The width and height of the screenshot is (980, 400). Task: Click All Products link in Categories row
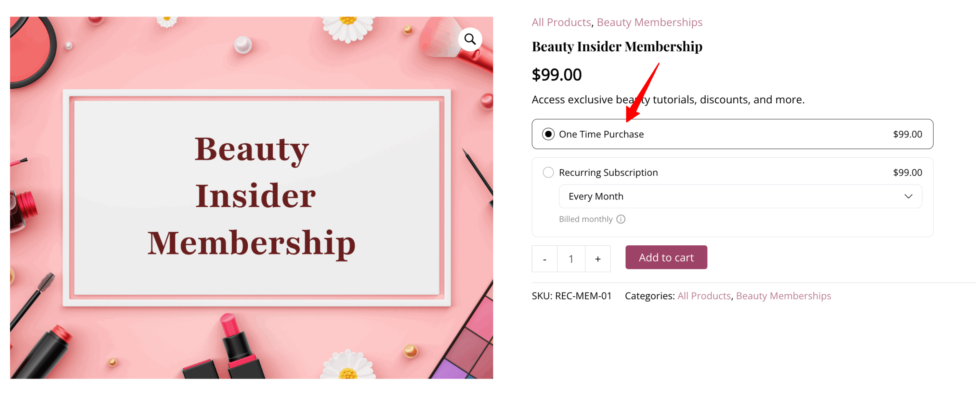point(704,296)
